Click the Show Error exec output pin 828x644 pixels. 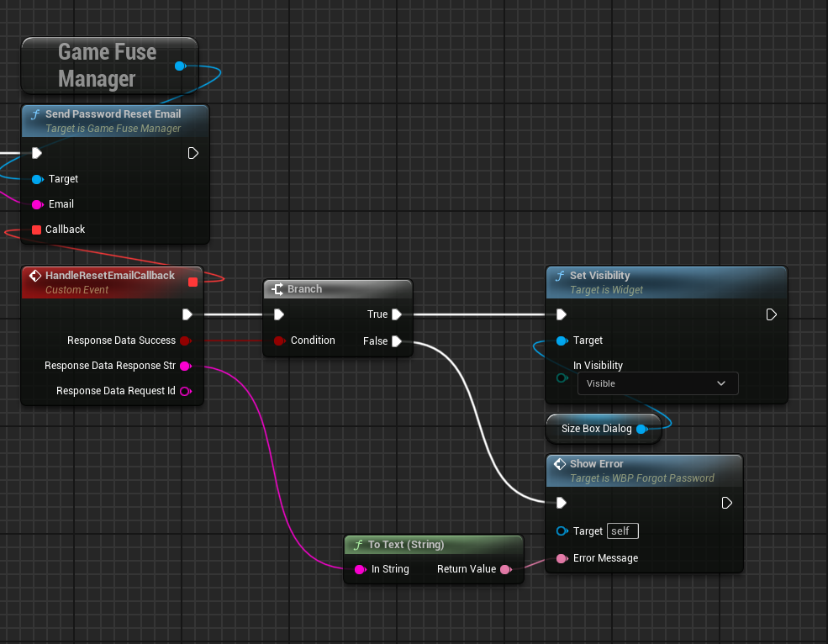[x=726, y=503]
